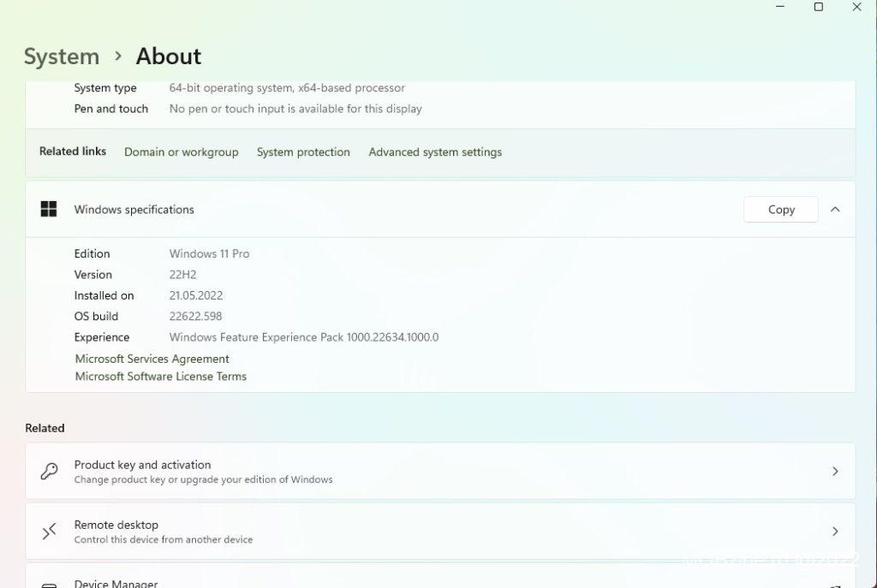
Task: Click the key icon for Product key and activation
Action: coord(50,472)
